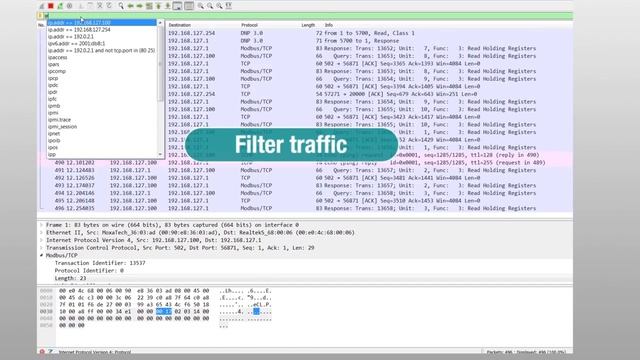Select ipaccess from the autocomplete list

[102, 58]
